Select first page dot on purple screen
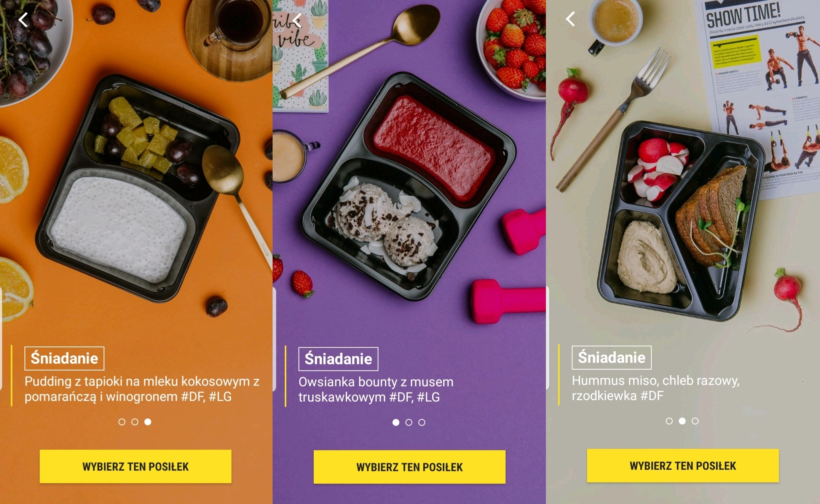This screenshot has width=820, height=504. click(x=396, y=423)
